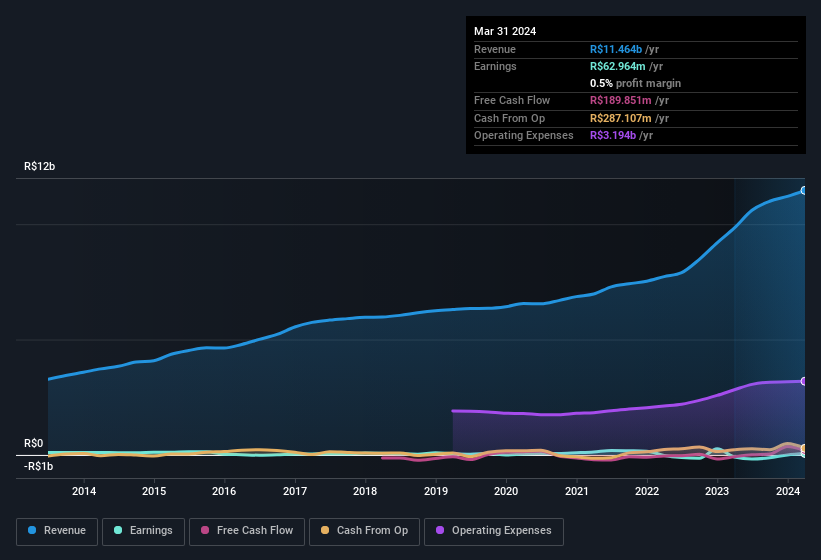Click the R$189.851m free cash flow value
This screenshot has width=821, height=560.
pos(620,100)
